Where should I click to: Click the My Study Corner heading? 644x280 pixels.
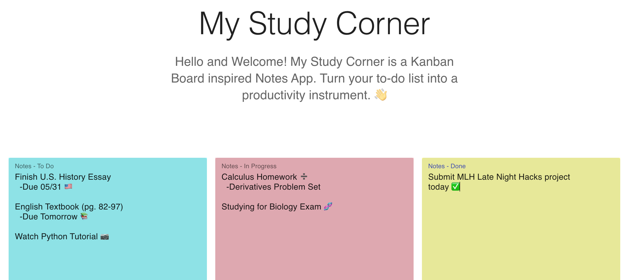[x=314, y=24]
